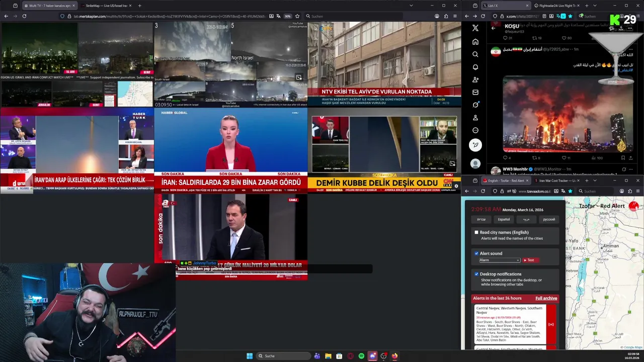
Task: Uncheck the Alert sound checkbox
Action: [x=476, y=253]
